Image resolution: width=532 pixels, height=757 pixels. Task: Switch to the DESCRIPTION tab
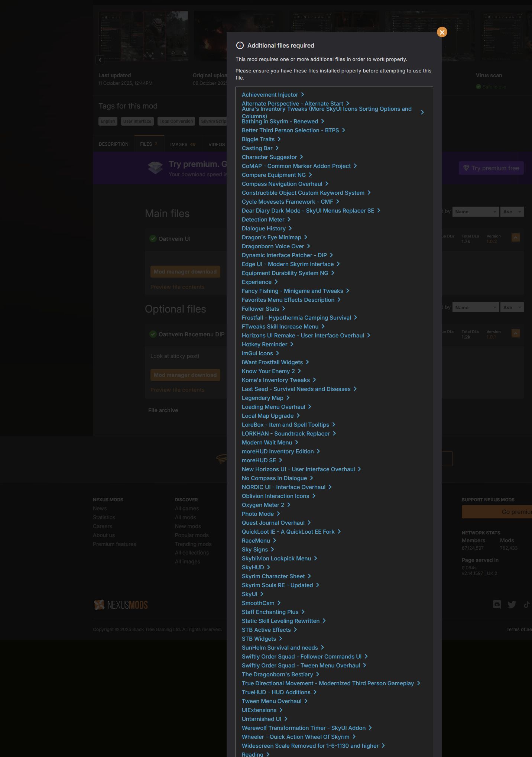[114, 144]
